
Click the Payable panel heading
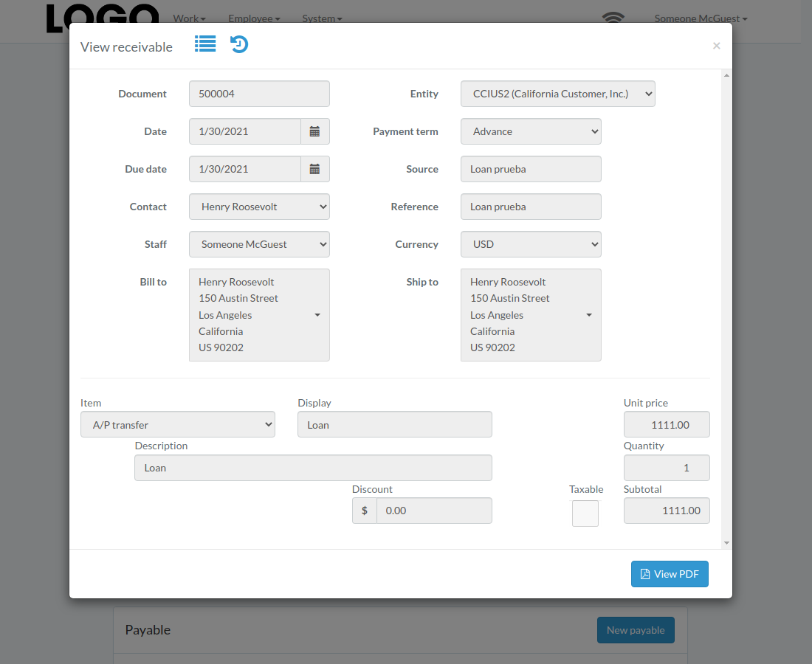click(x=148, y=630)
